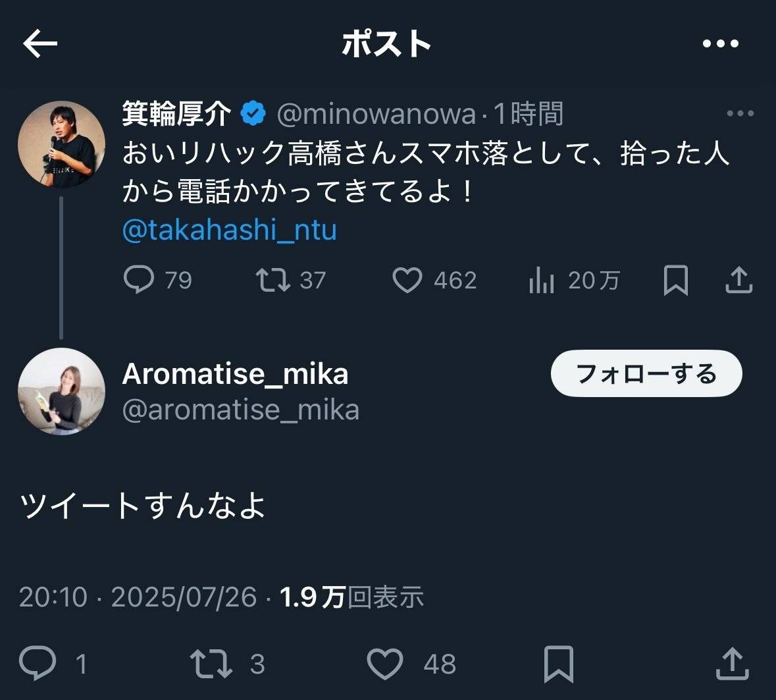
Task: Bookmark 箕輪厚介's post
Action: (676, 281)
